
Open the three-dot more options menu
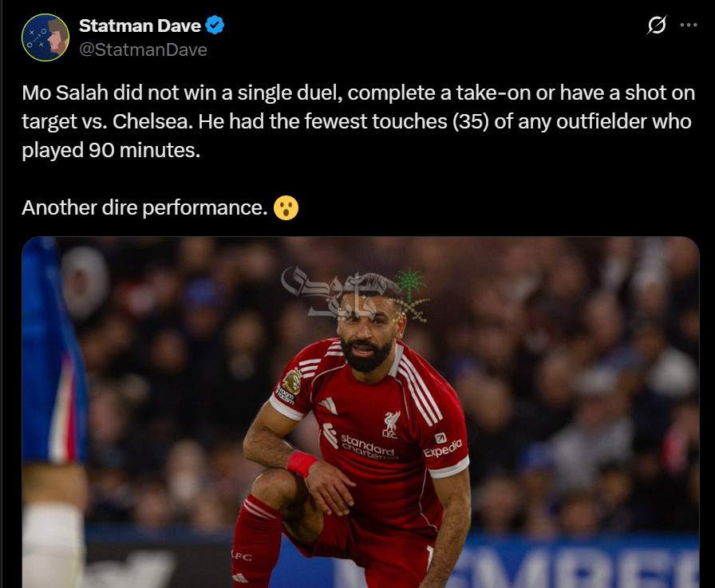(x=688, y=25)
